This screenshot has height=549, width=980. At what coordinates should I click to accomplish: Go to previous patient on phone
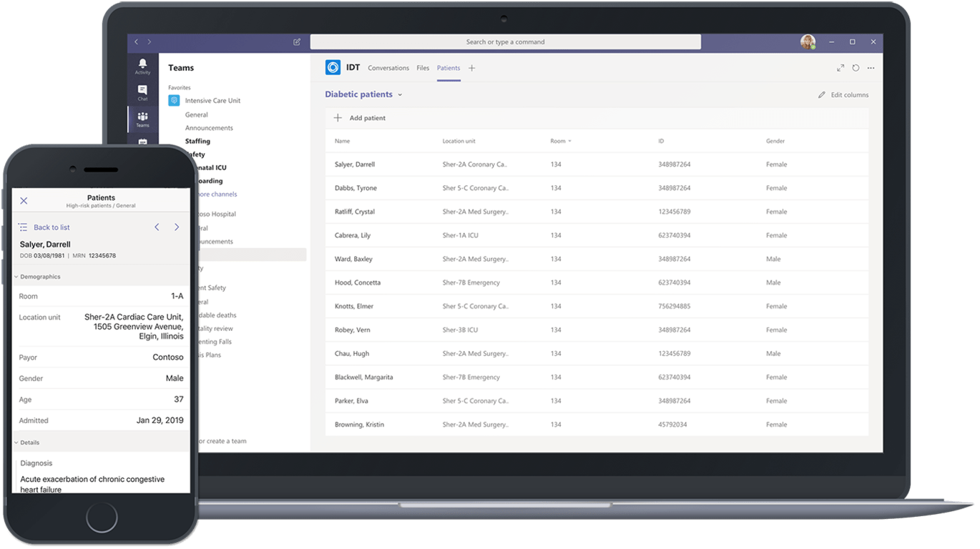click(157, 227)
